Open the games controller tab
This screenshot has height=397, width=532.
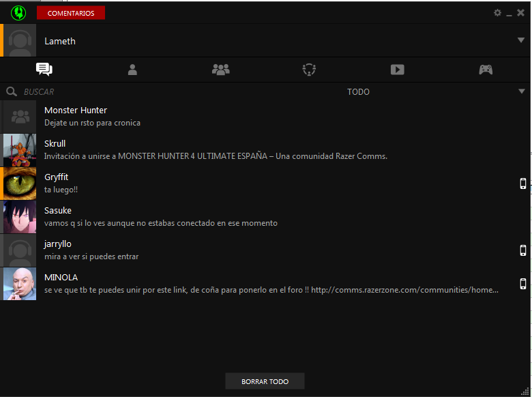coord(486,70)
